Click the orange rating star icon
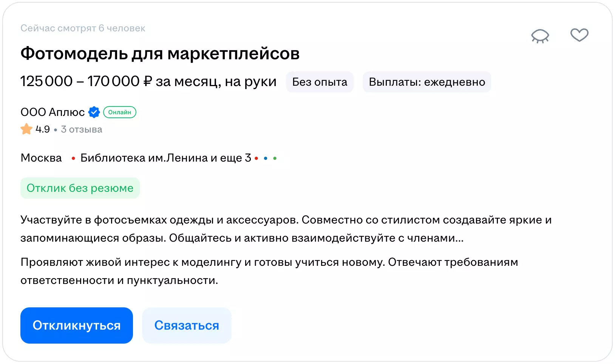 tap(26, 129)
